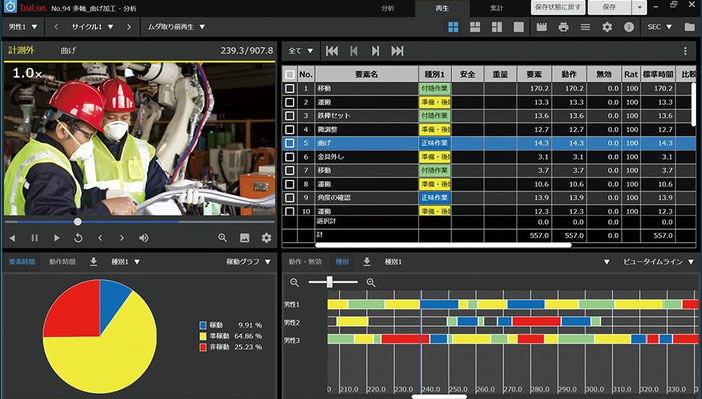Check the box for row 1 移動
Image resolution: width=702 pixels, height=399 pixels.
[290, 89]
